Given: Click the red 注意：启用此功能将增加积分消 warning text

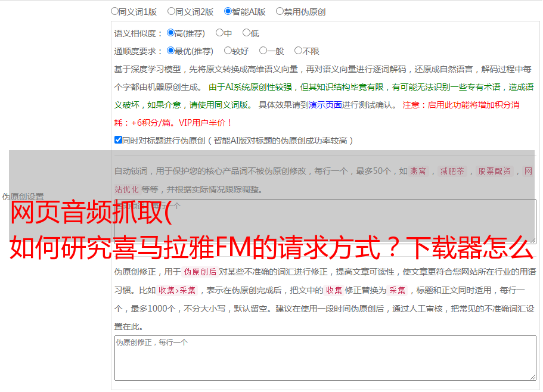Looking at the screenshot, I should coord(461,105).
